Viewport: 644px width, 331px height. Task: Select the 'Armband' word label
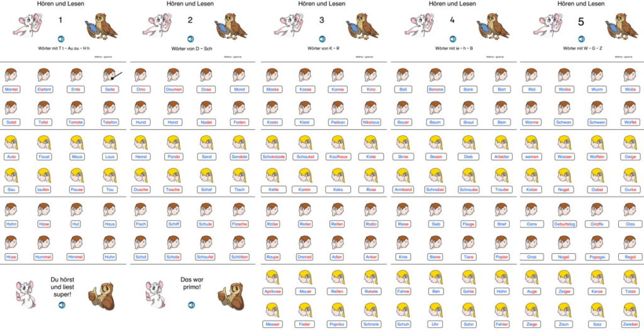point(403,189)
